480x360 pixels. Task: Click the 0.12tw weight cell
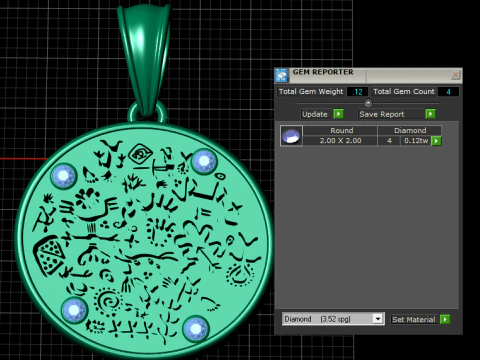(x=416, y=141)
